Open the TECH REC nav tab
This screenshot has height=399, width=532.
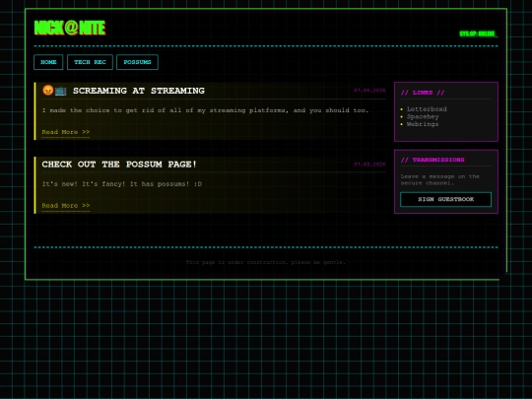90,62
